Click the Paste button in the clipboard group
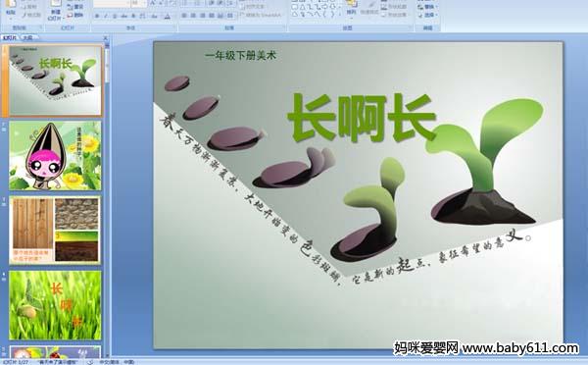 (x=11, y=9)
